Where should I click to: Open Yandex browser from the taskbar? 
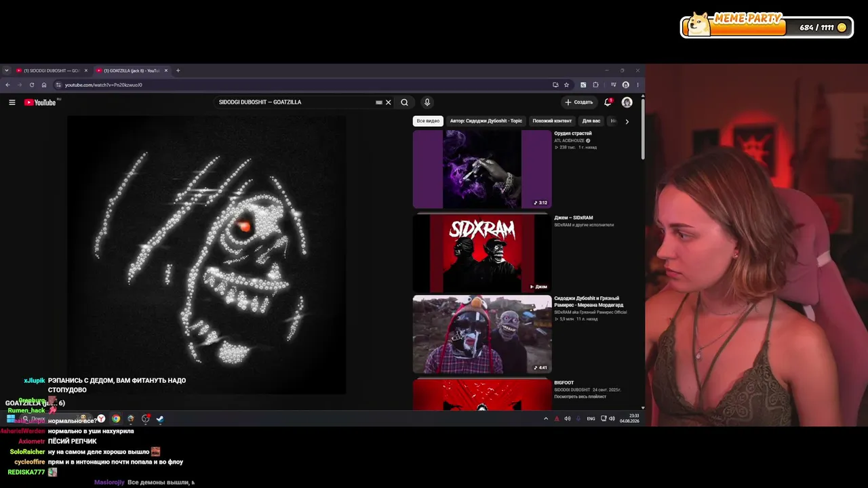point(101,419)
